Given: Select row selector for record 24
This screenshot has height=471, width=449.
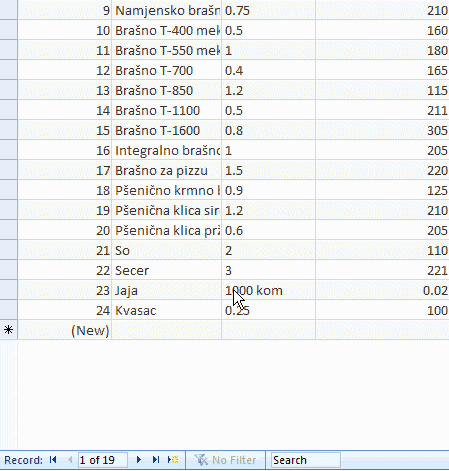Looking at the screenshot, I should pos(9,310).
